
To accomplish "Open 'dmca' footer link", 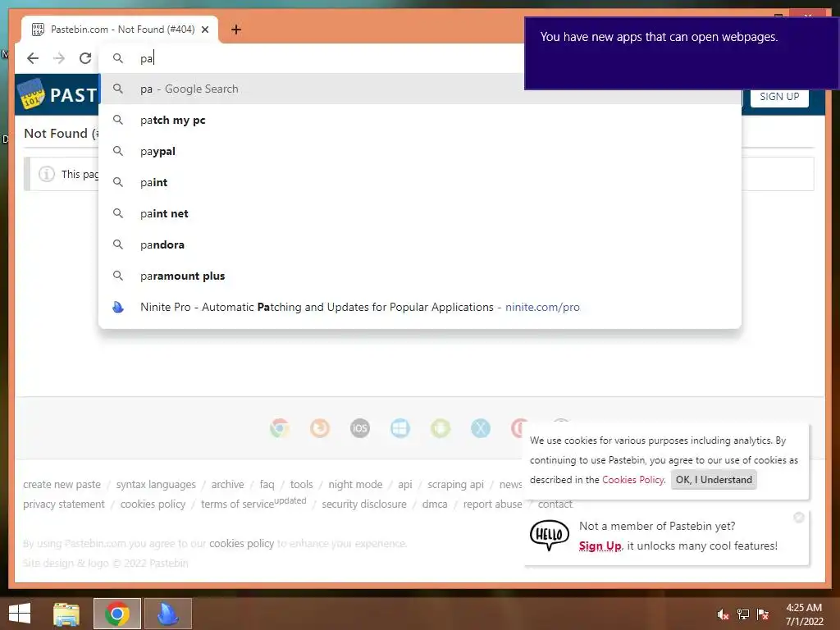I will pos(435,504).
